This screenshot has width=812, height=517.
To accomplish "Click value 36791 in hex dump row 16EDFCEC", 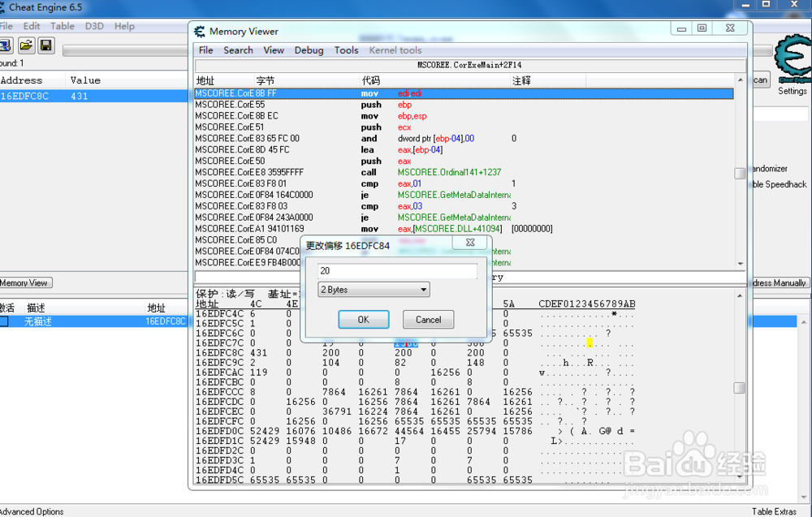I will coord(337,411).
